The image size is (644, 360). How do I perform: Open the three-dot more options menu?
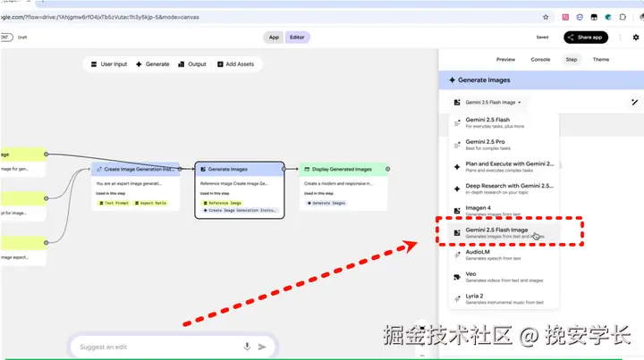point(620,38)
